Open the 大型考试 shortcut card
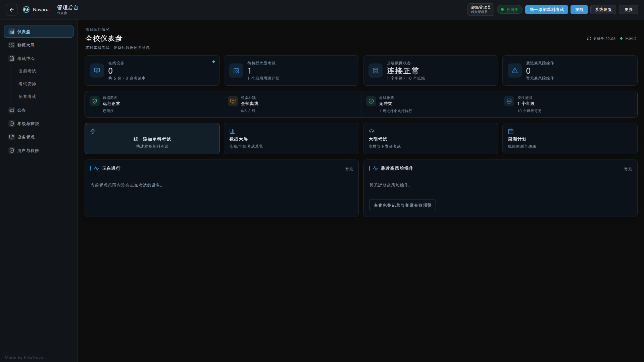644x362 pixels. pos(431,138)
